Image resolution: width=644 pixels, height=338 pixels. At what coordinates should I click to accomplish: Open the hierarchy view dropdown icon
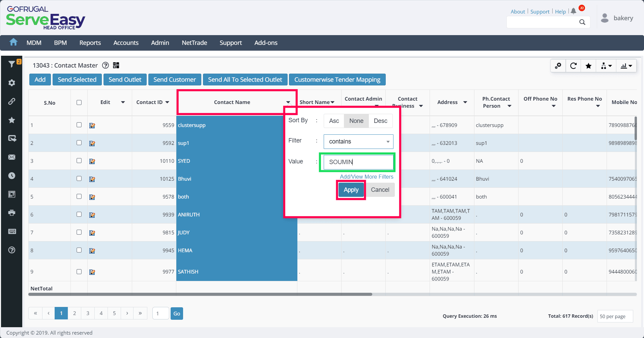pos(606,66)
